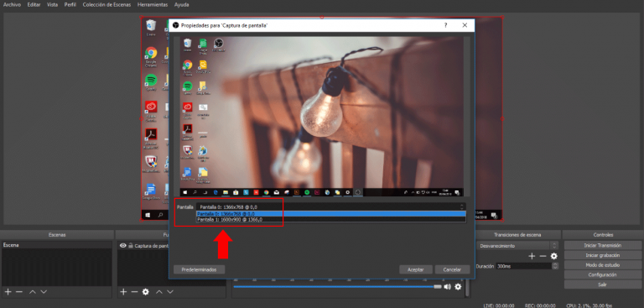Viewport: 644px width, 308px height.
Task: Add a new scene with plus icon
Action: pyautogui.click(x=8, y=291)
